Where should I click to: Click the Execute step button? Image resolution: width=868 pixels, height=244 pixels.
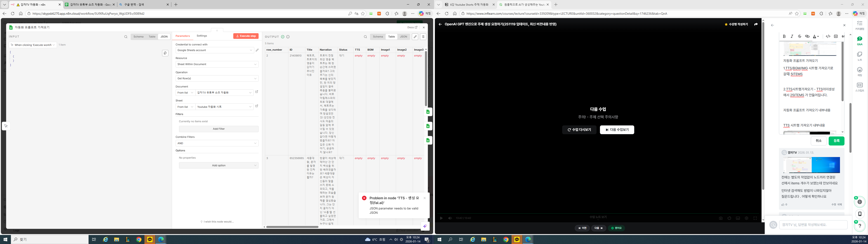click(246, 36)
